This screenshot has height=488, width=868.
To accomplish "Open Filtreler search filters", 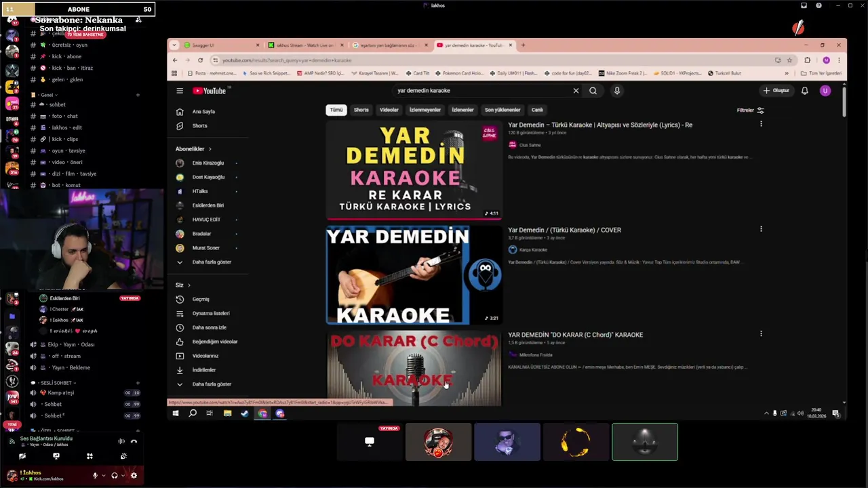I will click(x=751, y=110).
